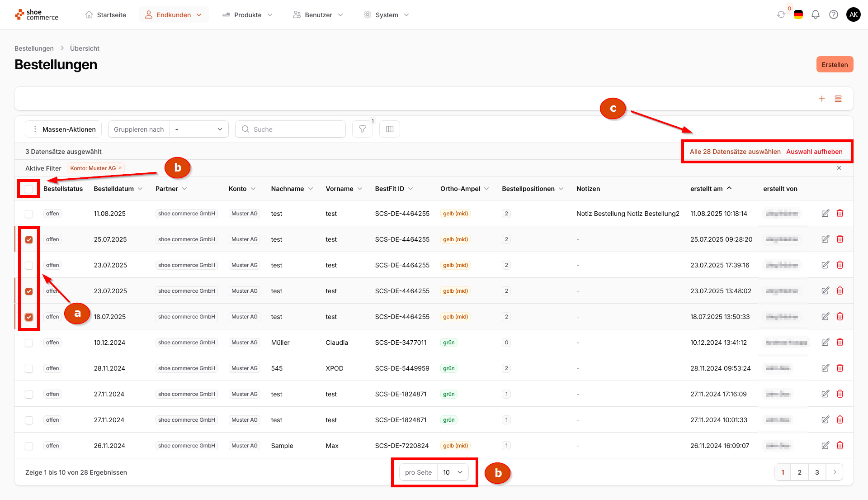The width and height of the screenshot is (868, 500).
Task: Click the German flag language icon
Action: pyautogui.click(x=798, y=15)
